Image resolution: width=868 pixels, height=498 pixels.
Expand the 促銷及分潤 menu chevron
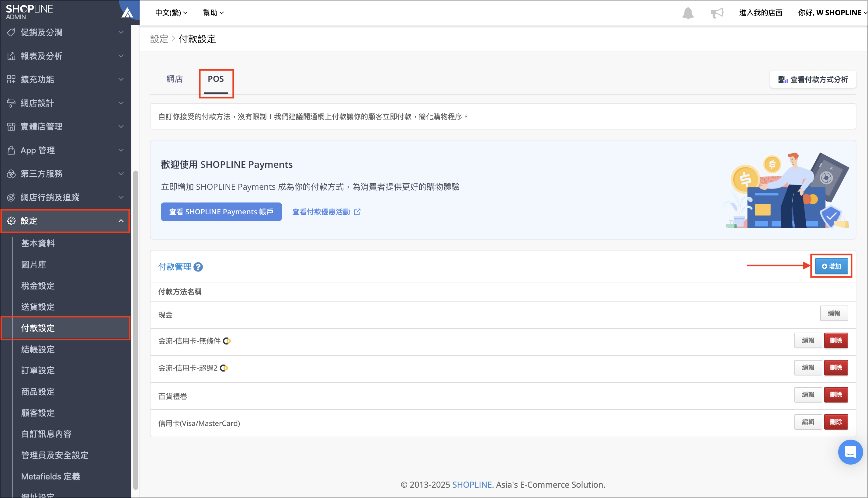[x=121, y=32]
